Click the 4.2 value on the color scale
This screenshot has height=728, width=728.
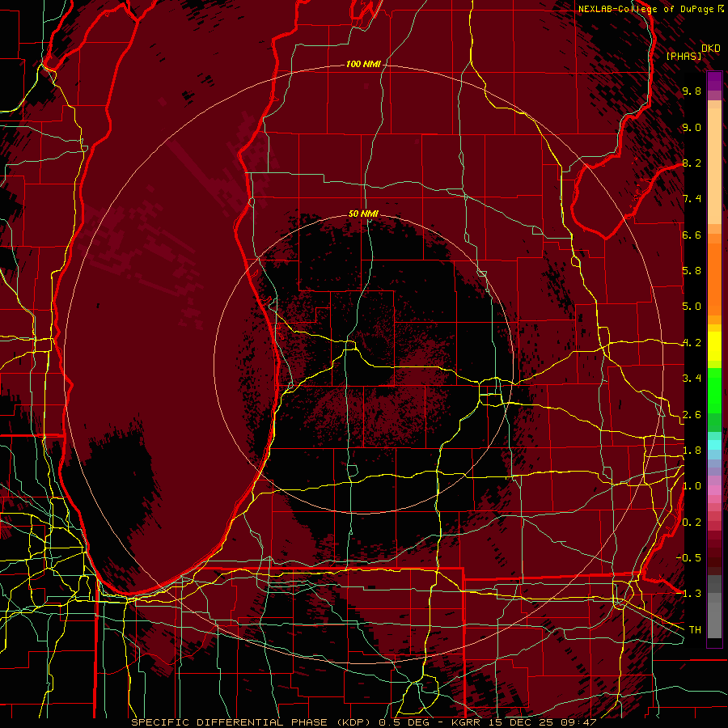[x=692, y=343]
